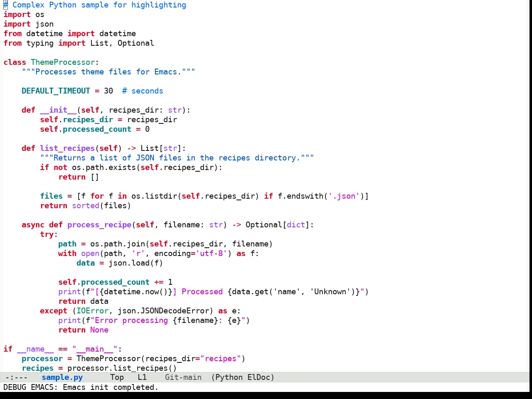Click 'processor.list_recipes()' on the last line
The width and height of the screenshot is (532, 399).
click(122, 368)
